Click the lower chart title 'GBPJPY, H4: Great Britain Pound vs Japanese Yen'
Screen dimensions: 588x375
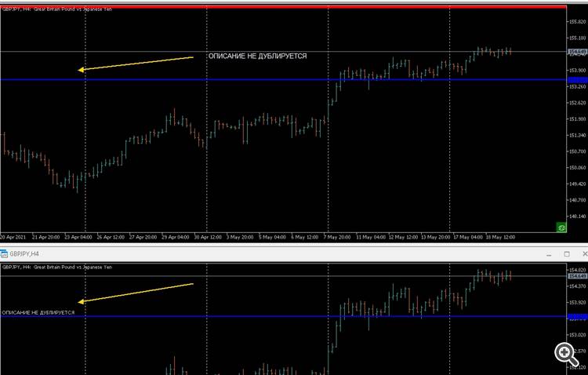(x=57, y=267)
